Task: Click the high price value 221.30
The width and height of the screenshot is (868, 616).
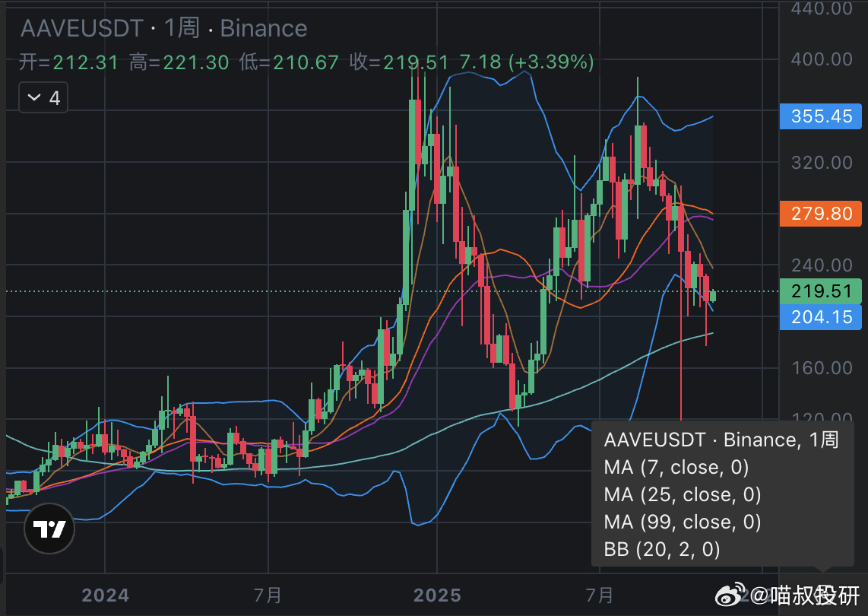Action: (x=196, y=62)
